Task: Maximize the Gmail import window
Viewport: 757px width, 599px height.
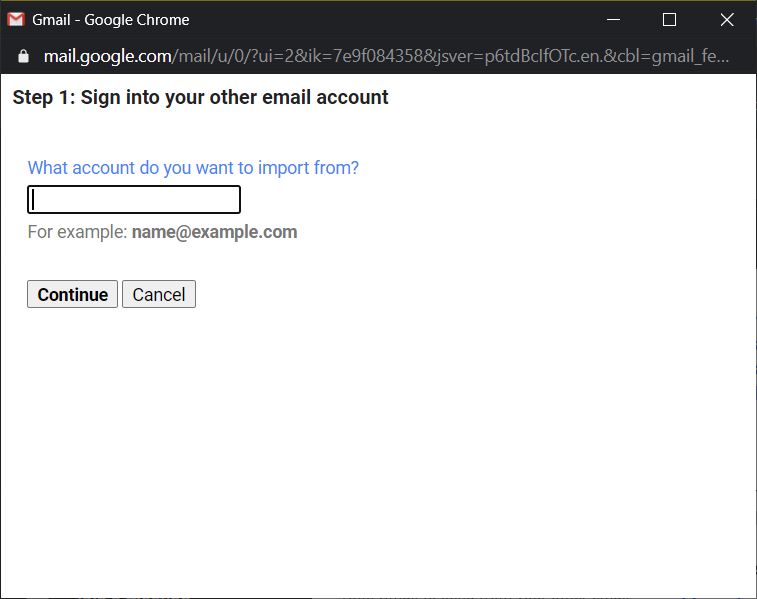Action: click(x=669, y=20)
